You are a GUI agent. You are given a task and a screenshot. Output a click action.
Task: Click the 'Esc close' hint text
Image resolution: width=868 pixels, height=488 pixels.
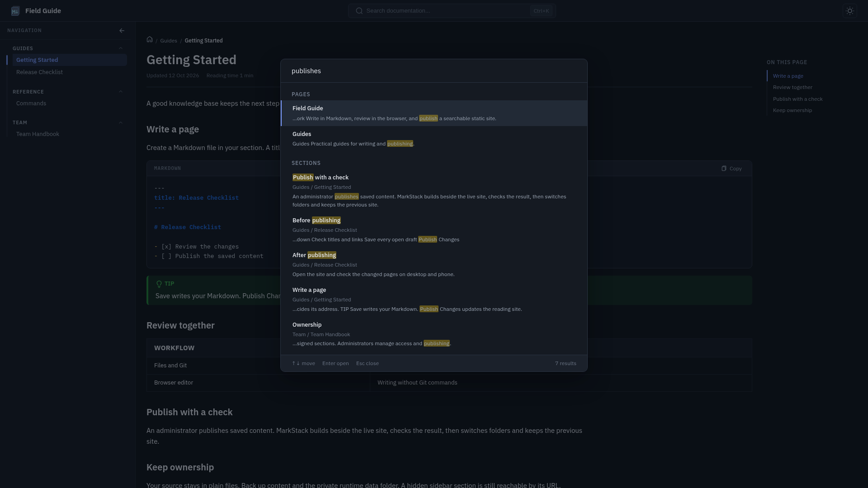pos(368,363)
